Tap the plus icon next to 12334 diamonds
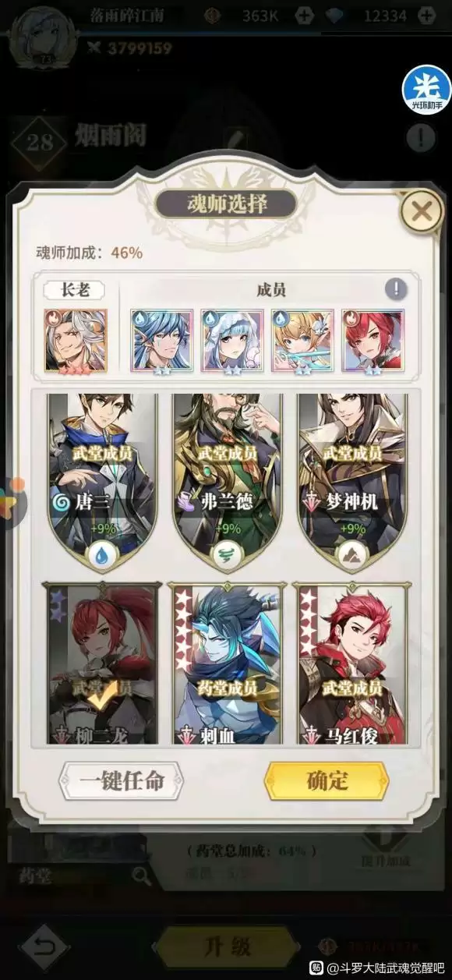 [x=427, y=16]
